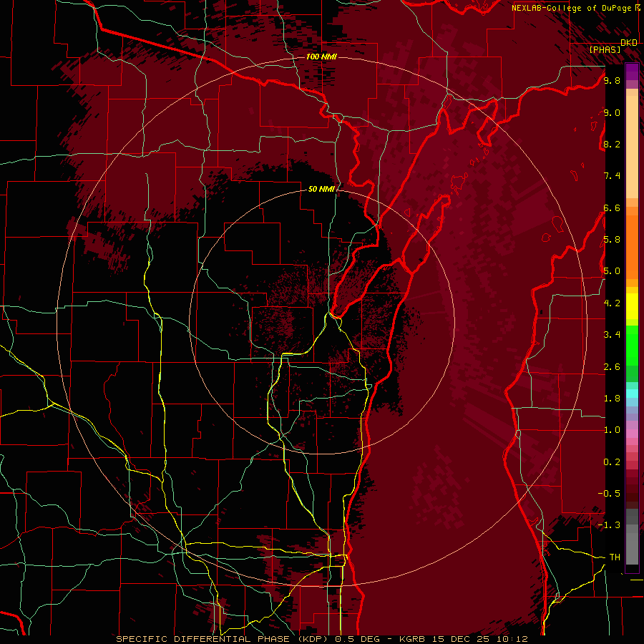Click the 9.8 value on color scale
The image size is (644, 644).
pos(612,80)
